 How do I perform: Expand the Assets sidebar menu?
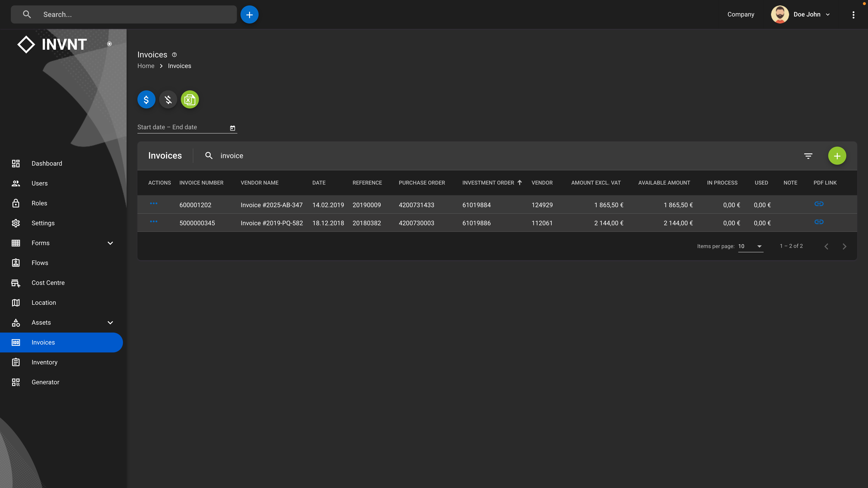point(110,323)
